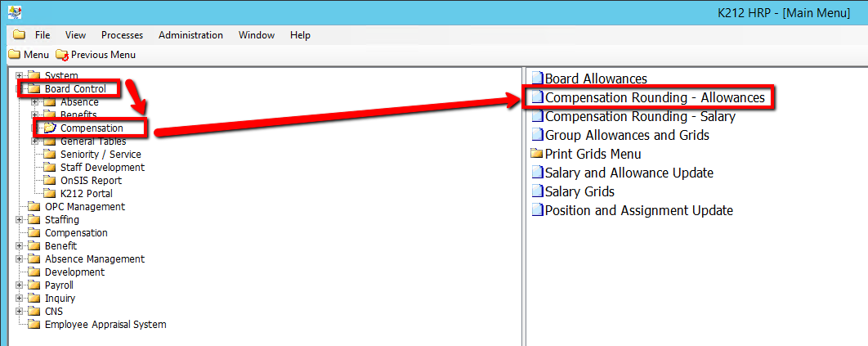Expand the Absence subfolder under Board Control
The width and height of the screenshot is (868, 346).
point(35,102)
